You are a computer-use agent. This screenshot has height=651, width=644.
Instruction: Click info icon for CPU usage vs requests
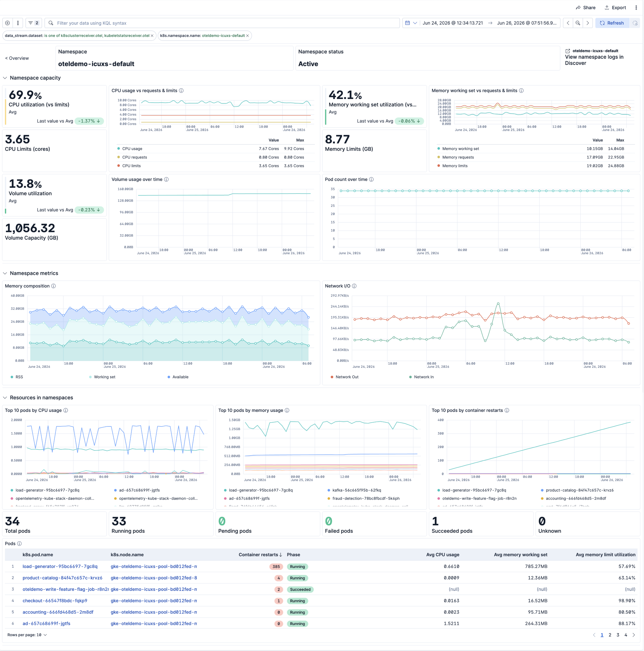[x=181, y=91]
